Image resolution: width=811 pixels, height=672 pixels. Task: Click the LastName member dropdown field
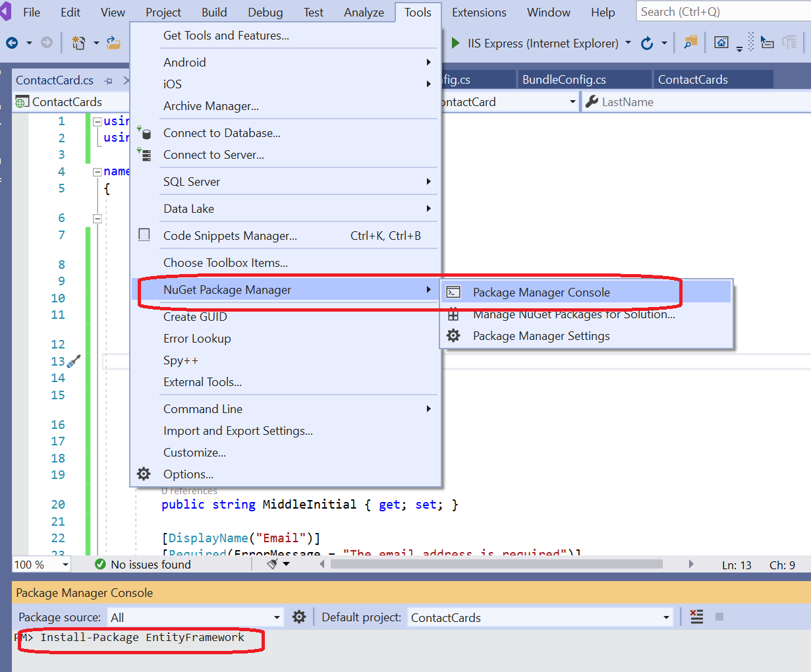696,102
